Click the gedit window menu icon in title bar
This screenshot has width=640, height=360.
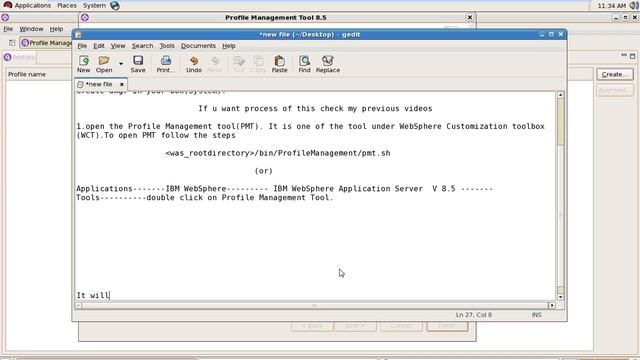pos(78,35)
